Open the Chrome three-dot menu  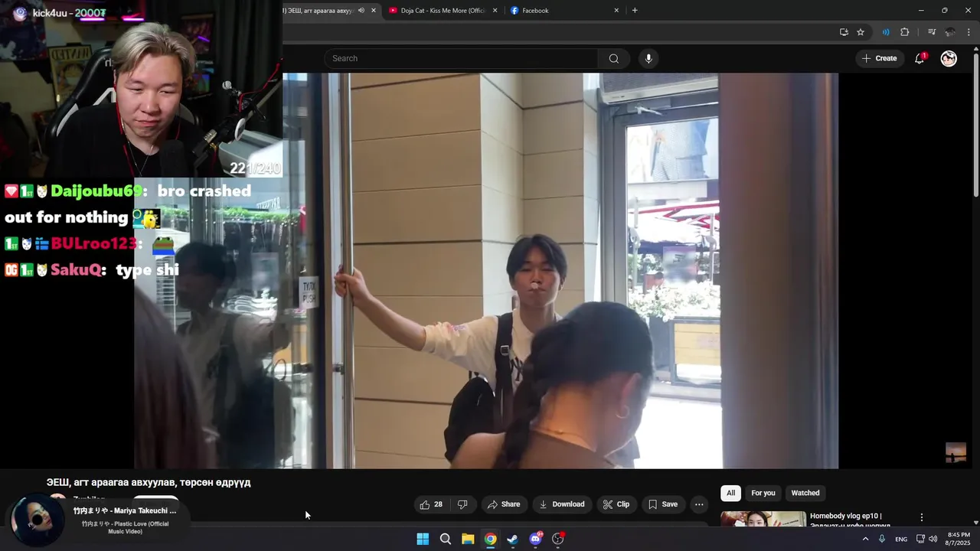point(969,32)
